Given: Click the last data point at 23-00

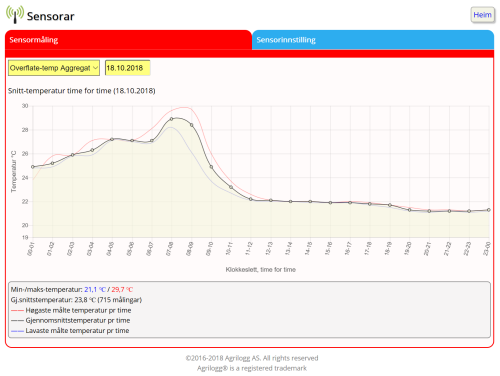Looking at the screenshot, I should coord(489,210).
